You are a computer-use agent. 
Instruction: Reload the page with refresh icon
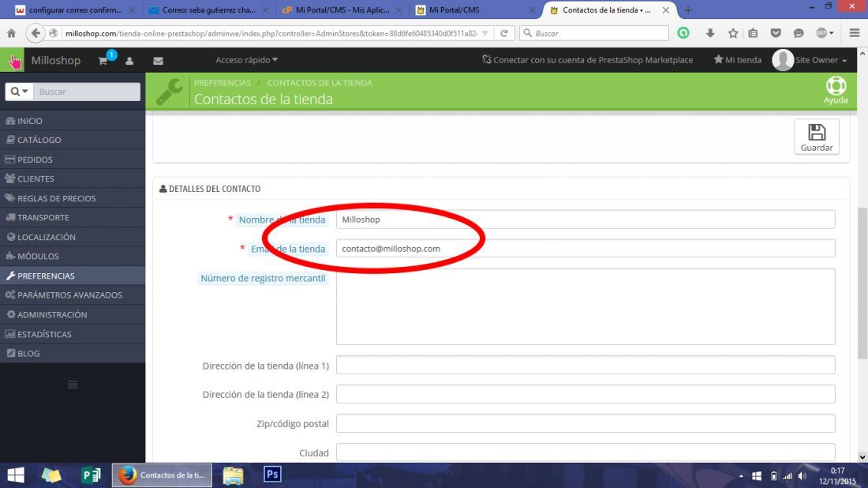[504, 33]
